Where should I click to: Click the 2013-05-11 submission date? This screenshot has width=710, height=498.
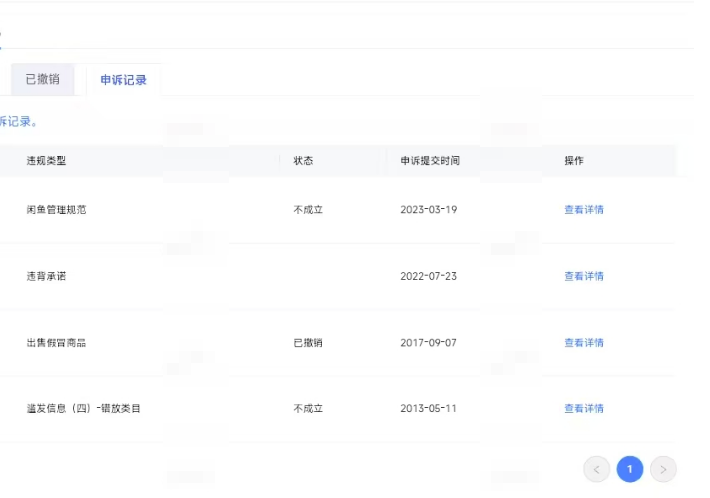click(x=428, y=408)
